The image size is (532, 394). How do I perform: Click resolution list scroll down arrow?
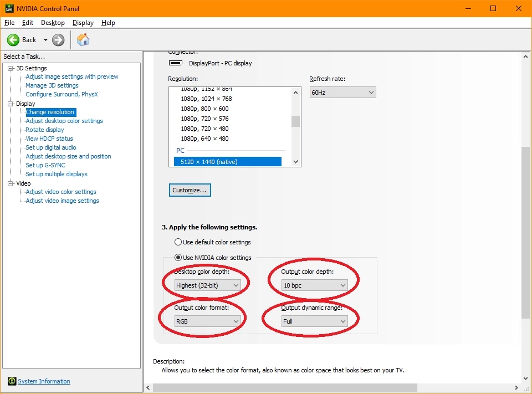pos(295,162)
